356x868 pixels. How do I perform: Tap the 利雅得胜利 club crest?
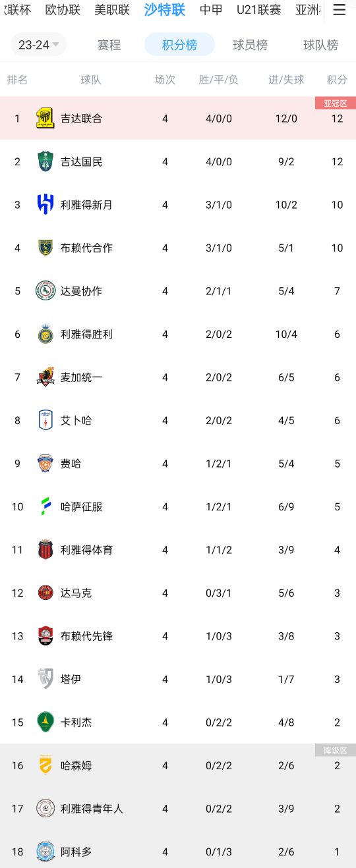45,334
